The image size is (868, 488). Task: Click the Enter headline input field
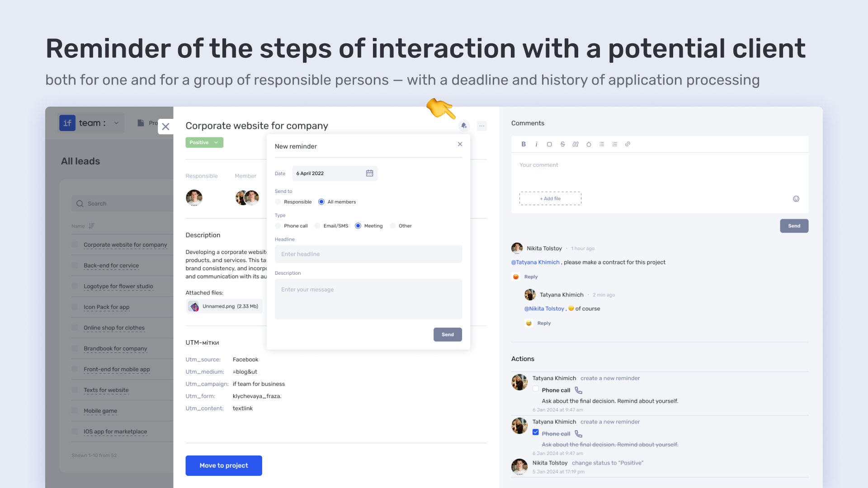coord(368,254)
